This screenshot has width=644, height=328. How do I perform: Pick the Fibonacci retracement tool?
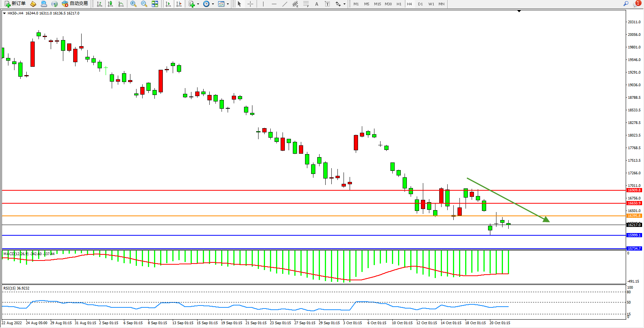click(x=306, y=4)
